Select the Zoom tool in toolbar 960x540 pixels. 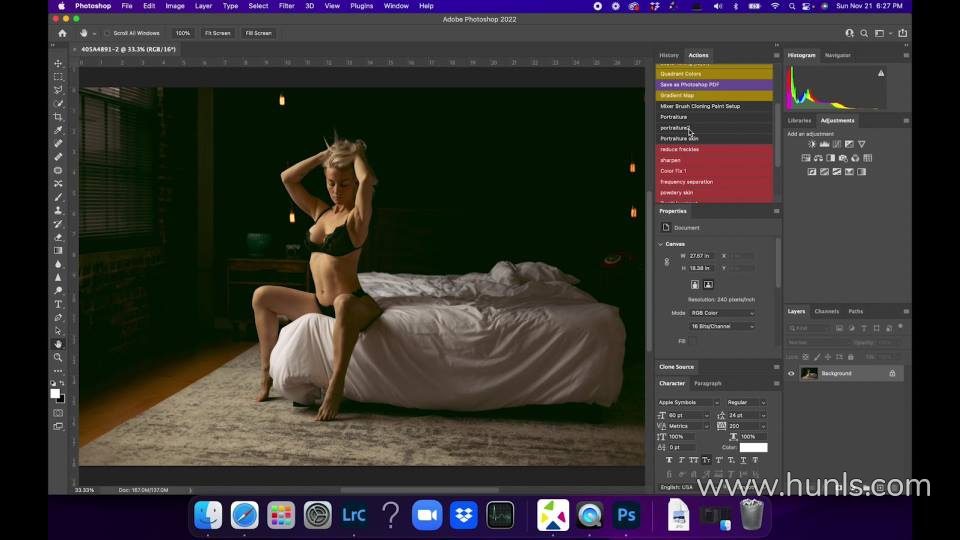point(58,357)
